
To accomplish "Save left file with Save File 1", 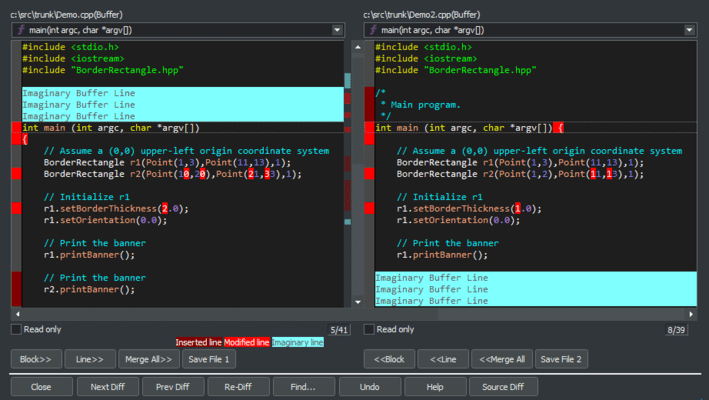I will (209, 359).
